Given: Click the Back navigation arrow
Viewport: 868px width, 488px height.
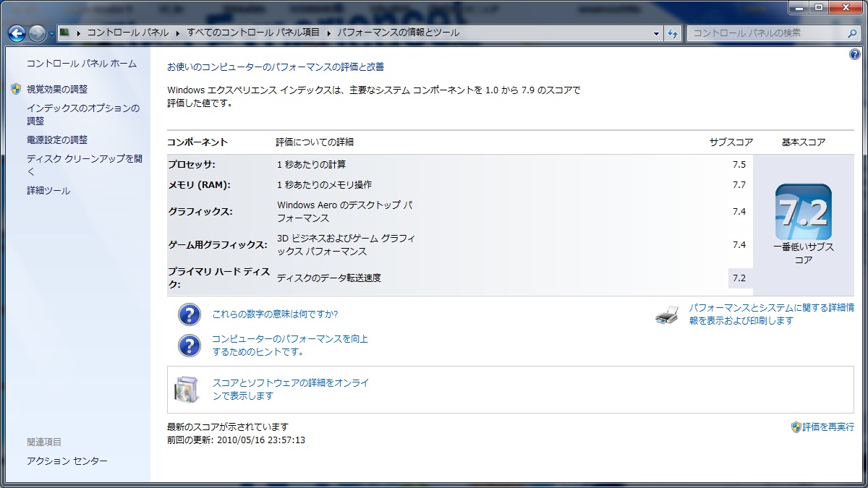Looking at the screenshot, I should [17, 33].
